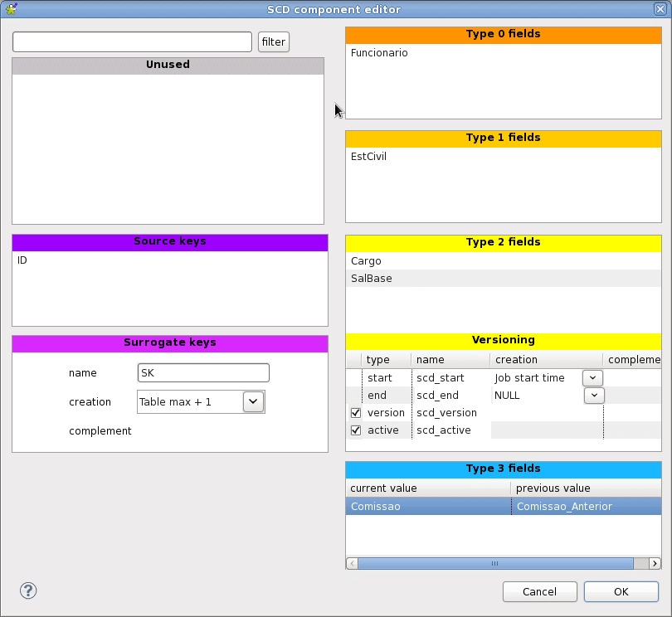This screenshot has height=617, width=672.
Task: Select Funcionario in Type 0 fields
Action: click(379, 53)
